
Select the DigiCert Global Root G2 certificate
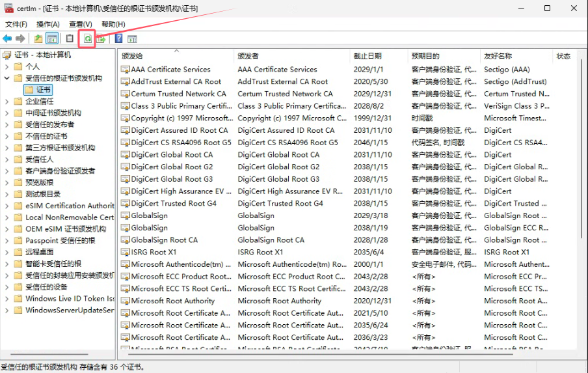(172, 167)
